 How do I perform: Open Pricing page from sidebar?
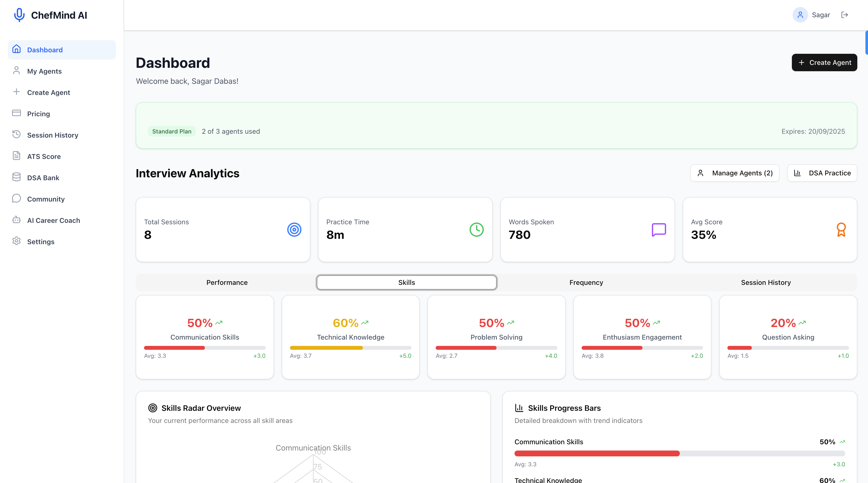tap(62, 114)
